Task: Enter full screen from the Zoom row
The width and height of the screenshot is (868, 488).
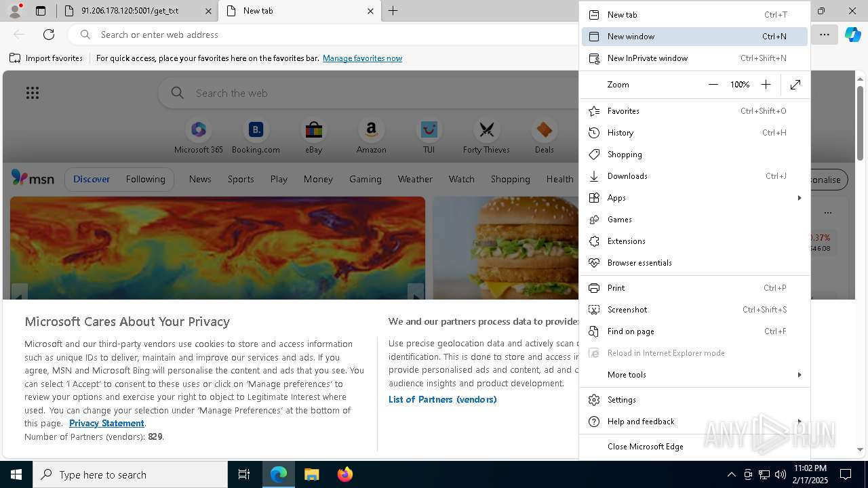Action: pyautogui.click(x=795, y=85)
